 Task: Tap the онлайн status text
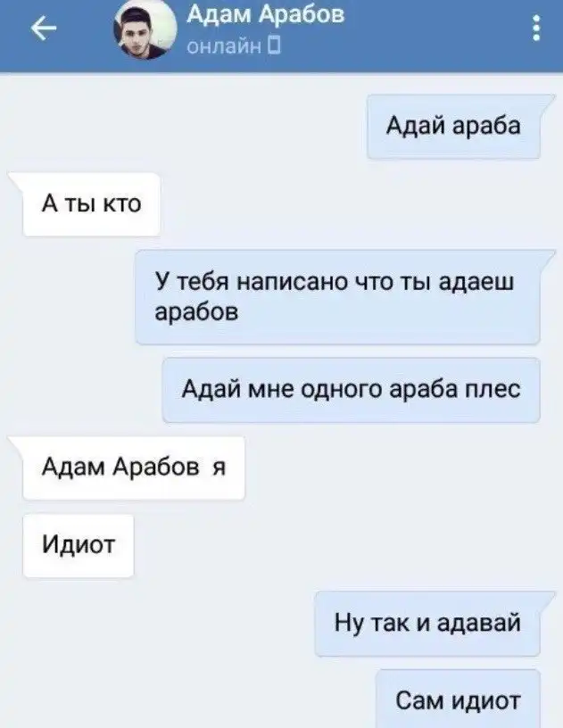point(224,46)
